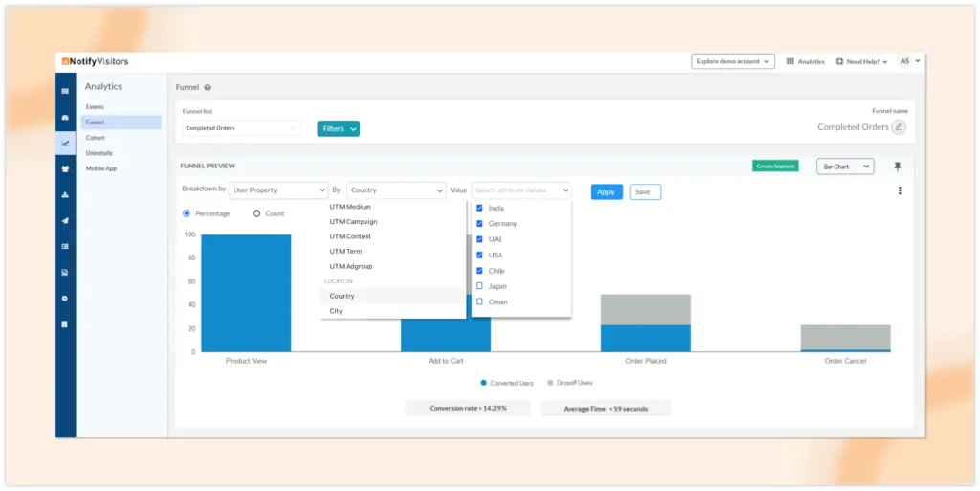Viewport: 980px width, 491px height.
Task: Open the paper plane campaigns sidebar icon
Action: [x=65, y=220]
